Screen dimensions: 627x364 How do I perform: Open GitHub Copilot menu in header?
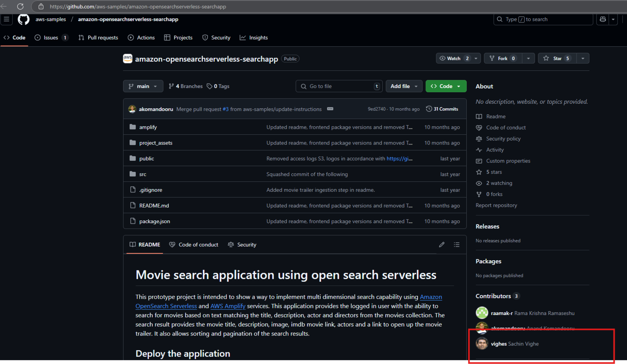[x=603, y=19]
